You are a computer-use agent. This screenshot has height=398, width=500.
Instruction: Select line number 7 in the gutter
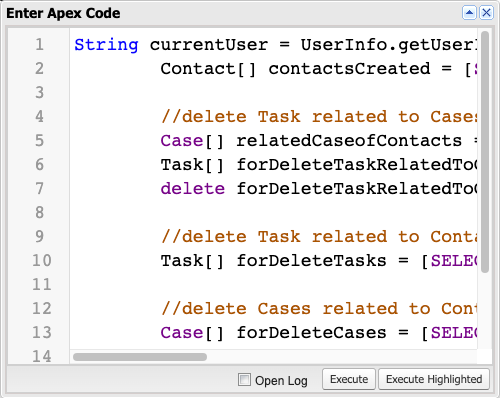40,188
